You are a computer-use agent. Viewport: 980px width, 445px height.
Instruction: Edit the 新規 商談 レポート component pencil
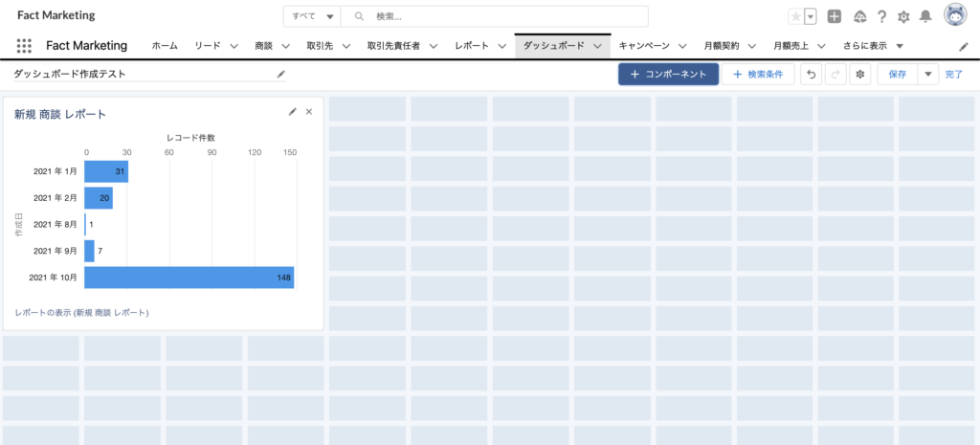(292, 112)
